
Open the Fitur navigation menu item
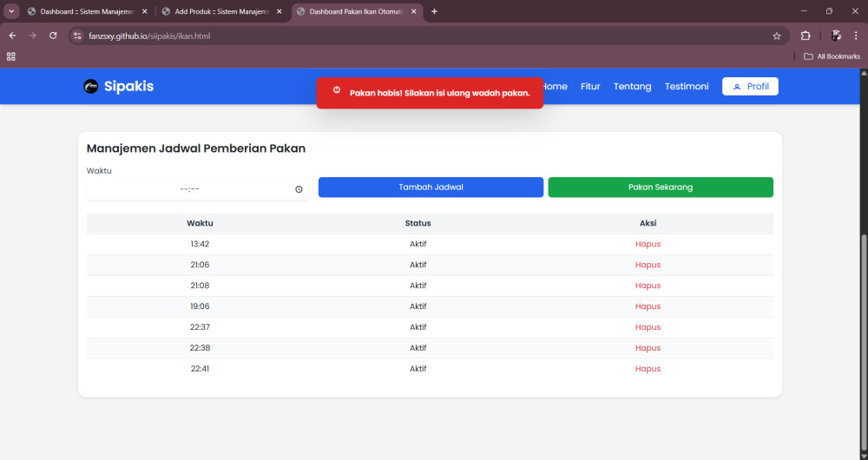[x=590, y=86]
